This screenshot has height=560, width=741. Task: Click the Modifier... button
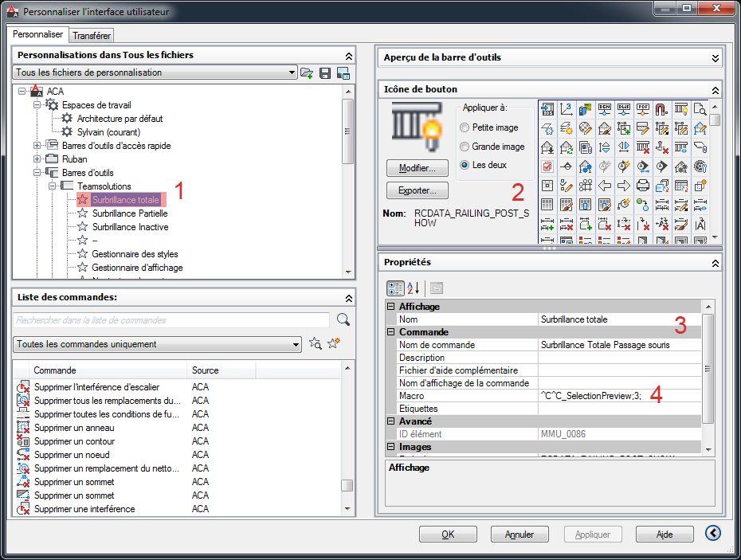pos(417,169)
